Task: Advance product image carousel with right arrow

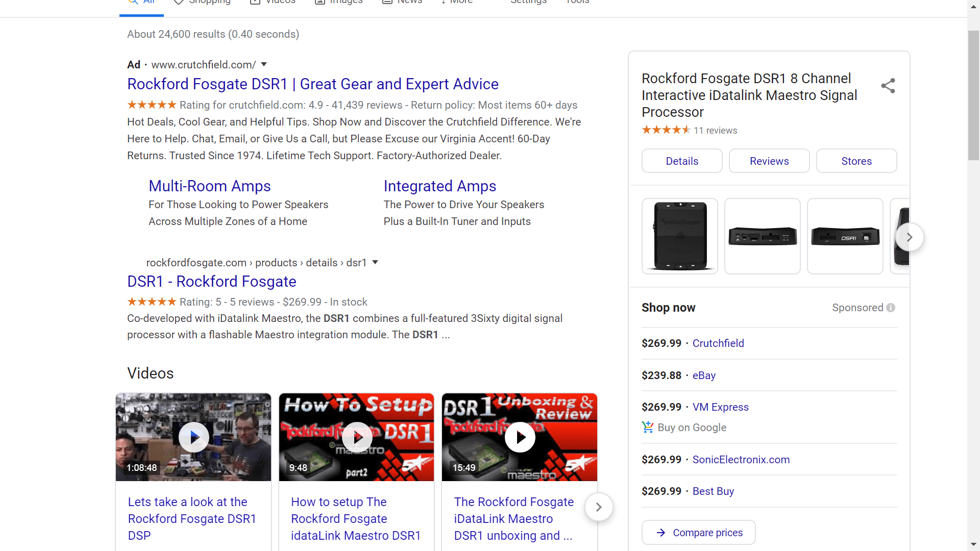Action: pyautogui.click(x=909, y=237)
